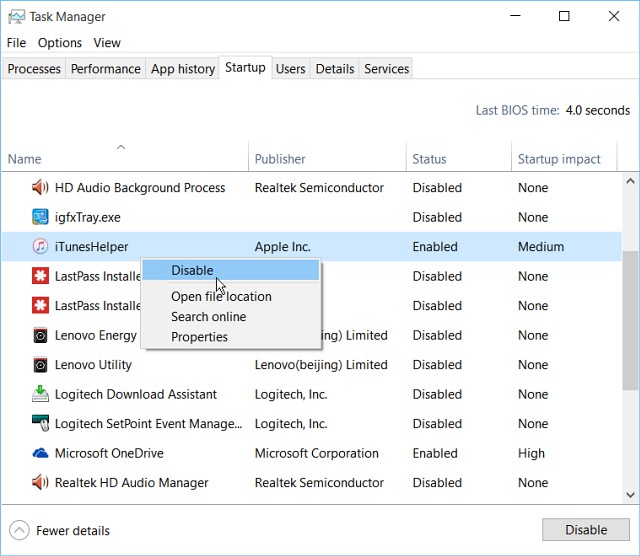Select the Microsoft OneDrive row name
This screenshot has width=640, height=556.
coord(109,453)
